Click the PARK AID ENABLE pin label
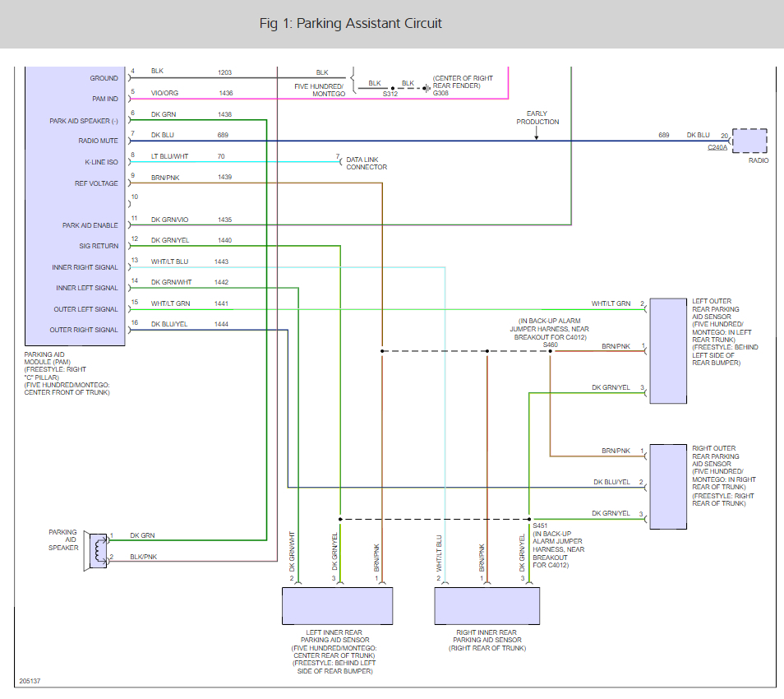Viewport: 784px width, 699px height. pos(90,225)
